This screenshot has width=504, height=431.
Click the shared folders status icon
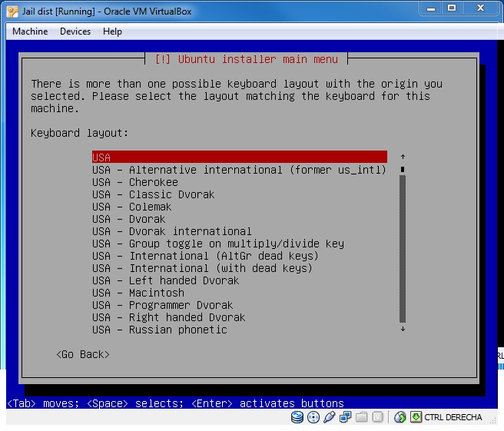click(361, 417)
